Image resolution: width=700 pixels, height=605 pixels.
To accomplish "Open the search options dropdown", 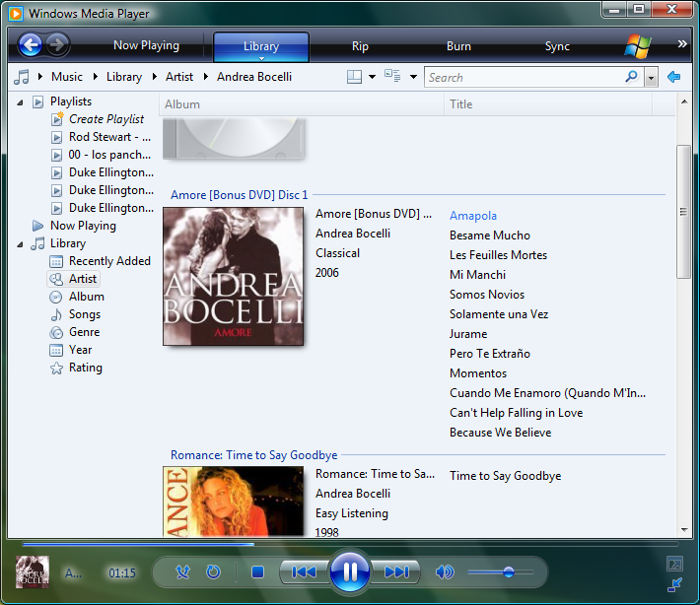I will pyautogui.click(x=652, y=78).
